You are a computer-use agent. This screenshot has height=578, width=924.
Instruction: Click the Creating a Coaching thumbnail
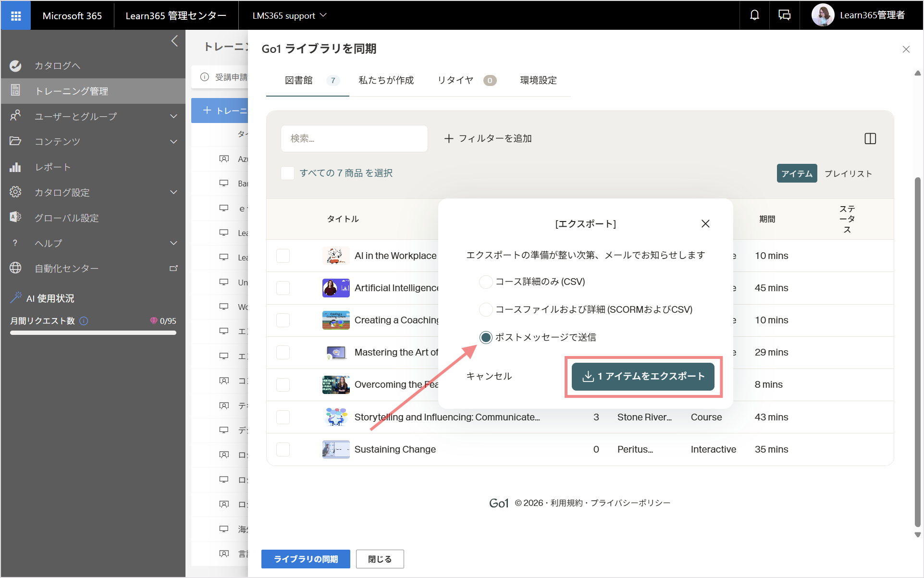click(x=336, y=320)
